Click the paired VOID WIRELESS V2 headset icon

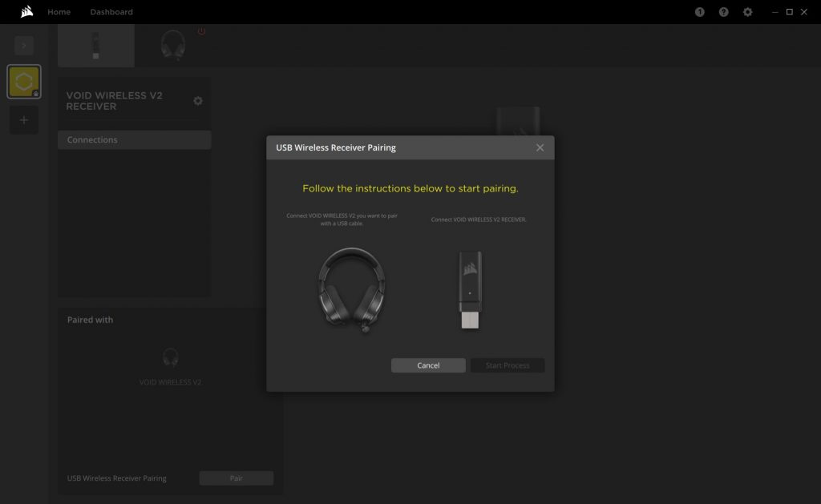(x=170, y=357)
